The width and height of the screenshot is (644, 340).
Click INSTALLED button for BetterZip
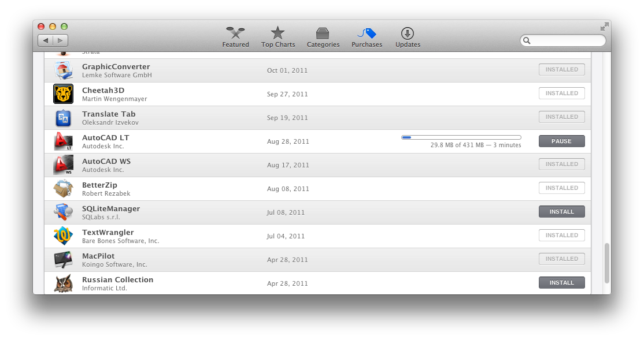(x=561, y=188)
